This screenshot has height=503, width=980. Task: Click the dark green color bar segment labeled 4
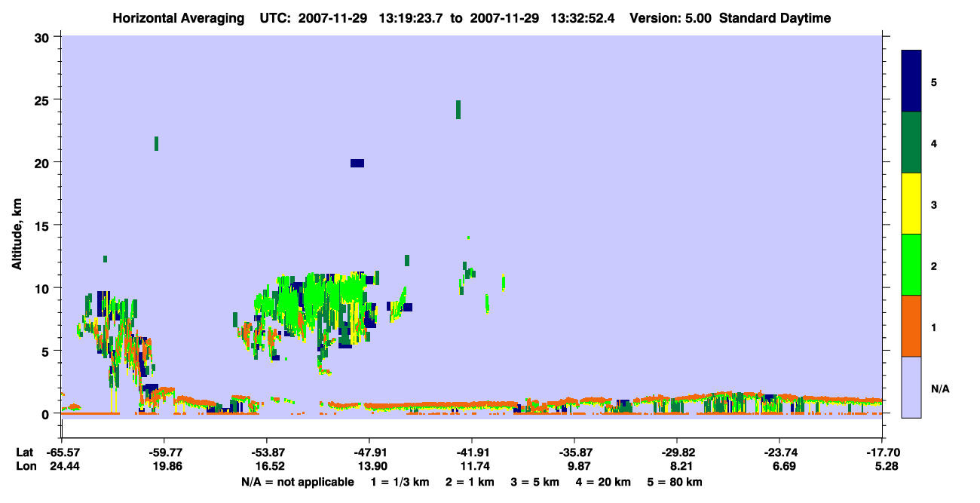click(911, 143)
